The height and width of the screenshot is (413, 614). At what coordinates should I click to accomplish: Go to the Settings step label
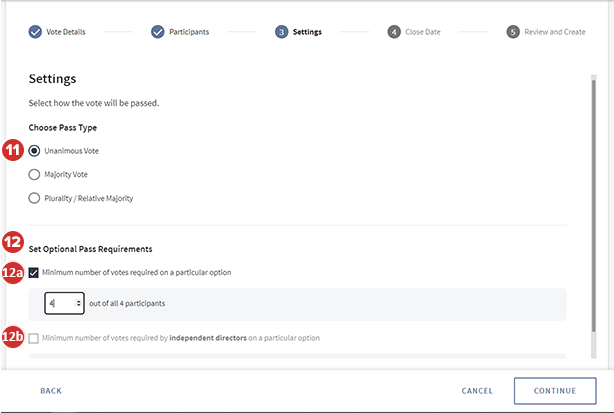307,32
